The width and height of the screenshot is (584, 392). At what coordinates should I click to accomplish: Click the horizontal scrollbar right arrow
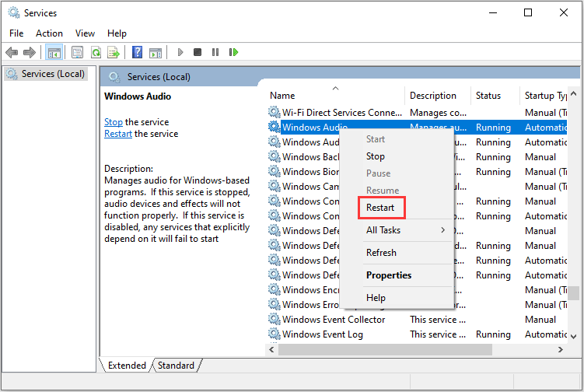coord(560,349)
